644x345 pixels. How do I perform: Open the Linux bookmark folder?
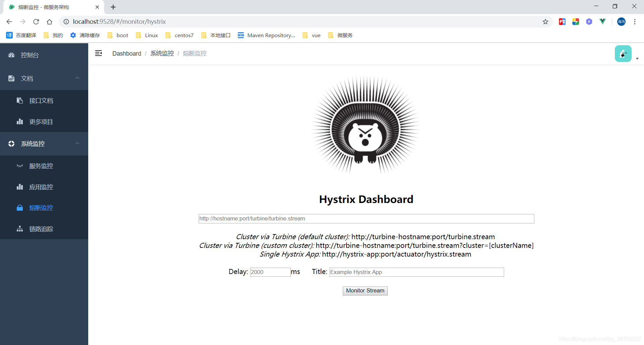point(147,35)
